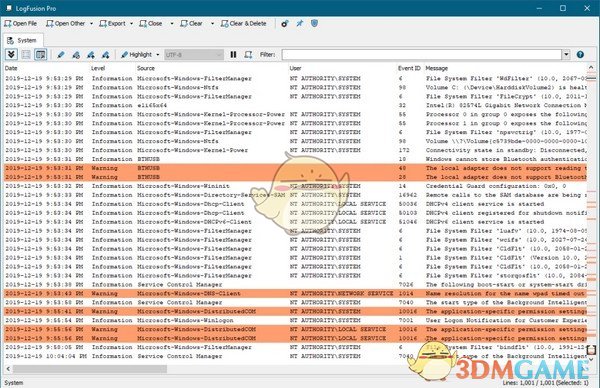This screenshot has width=600, height=388.
Task: Select the DistributedCOM warning at 9:55:41 PM
Action: [295, 311]
